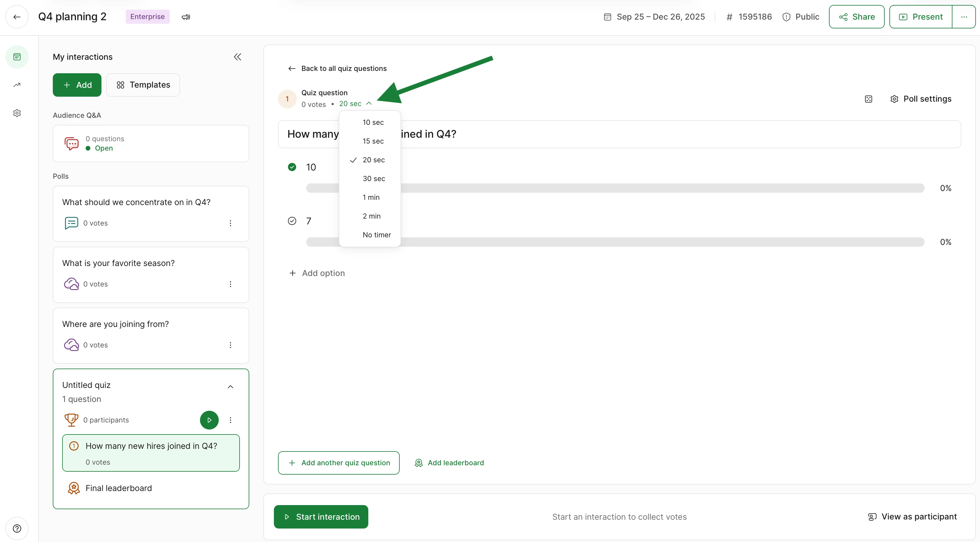Collapse the 20 sec timer dropdown

click(x=355, y=103)
